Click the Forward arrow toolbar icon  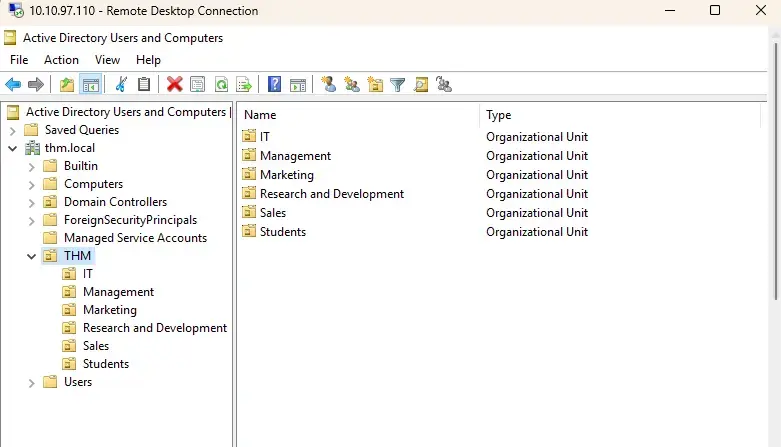pyautogui.click(x=36, y=85)
